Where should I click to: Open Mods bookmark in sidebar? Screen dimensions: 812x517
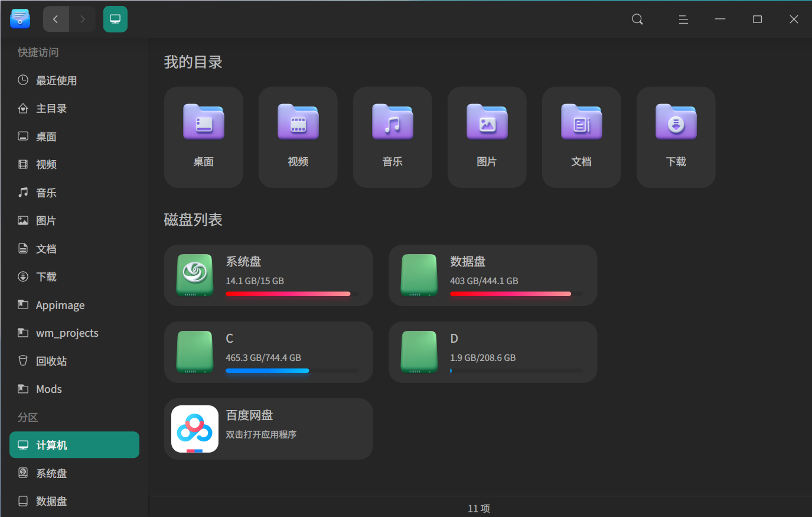[x=74, y=389]
